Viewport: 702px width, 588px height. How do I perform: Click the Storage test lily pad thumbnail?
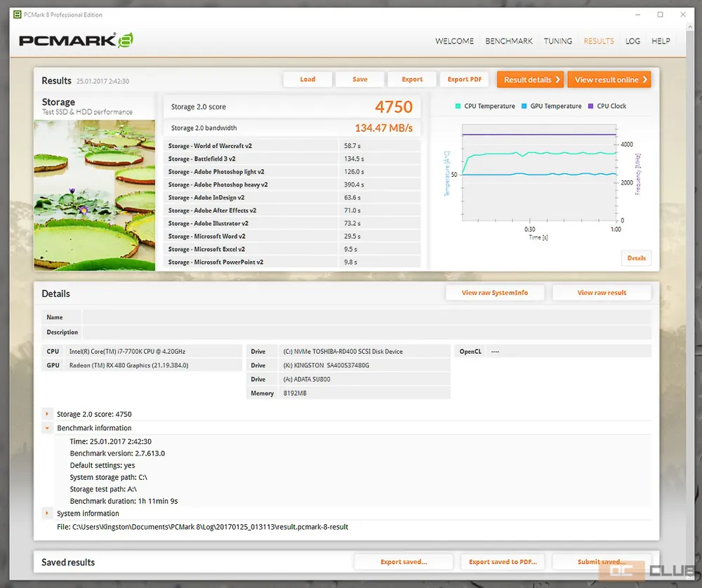[x=95, y=194]
